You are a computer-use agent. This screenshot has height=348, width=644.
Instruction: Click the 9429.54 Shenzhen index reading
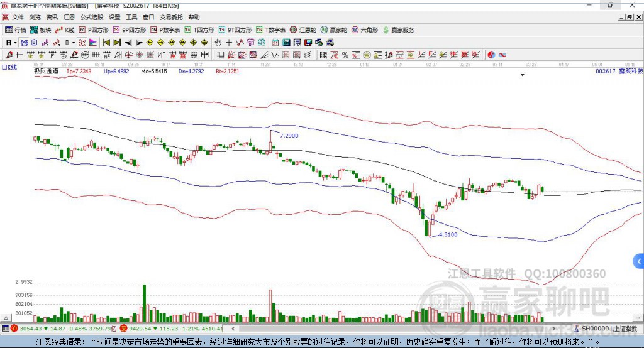(x=140, y=329)
